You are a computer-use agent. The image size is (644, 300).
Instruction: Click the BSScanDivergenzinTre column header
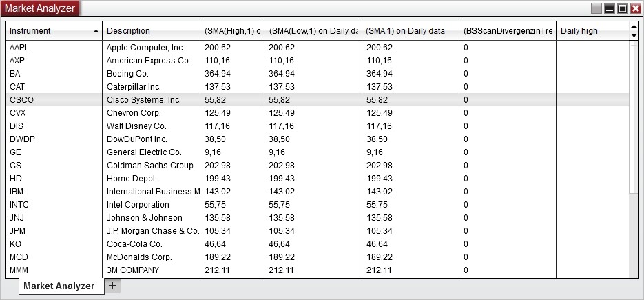coord(508,31)
